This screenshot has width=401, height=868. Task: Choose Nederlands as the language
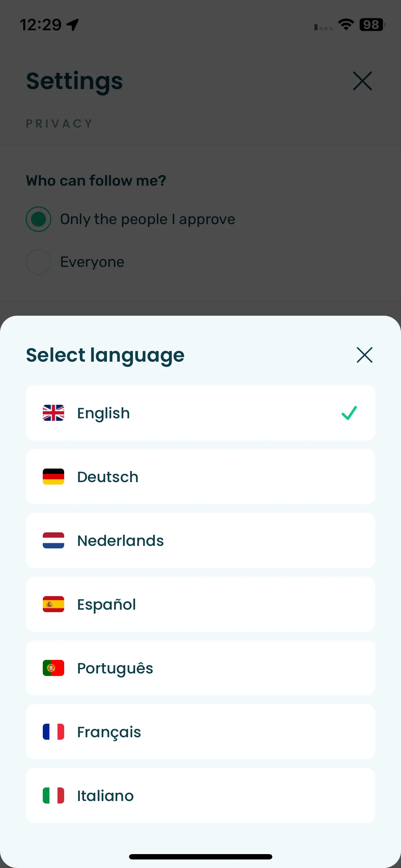click(200, 541)
